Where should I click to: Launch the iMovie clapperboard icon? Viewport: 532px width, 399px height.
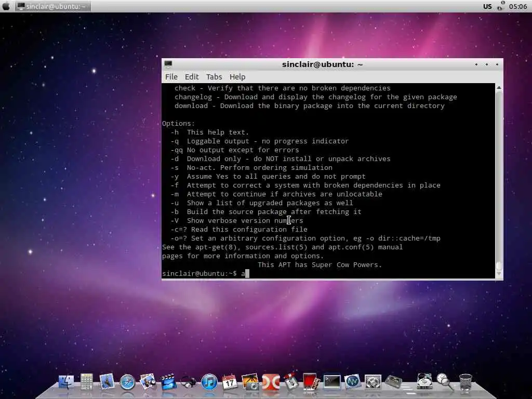(x=169, y=382)
